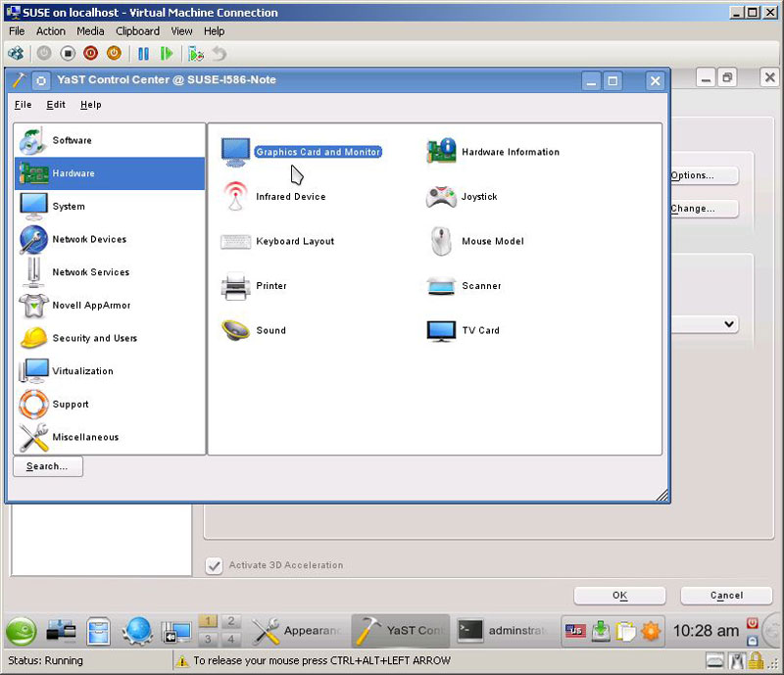This screenshot has height=675, width=784.
Task: Select Support category
Action: [110, 405]
